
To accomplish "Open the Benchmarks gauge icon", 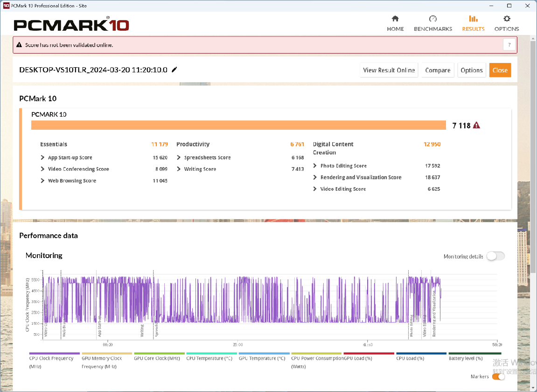I will pos(432,19).
